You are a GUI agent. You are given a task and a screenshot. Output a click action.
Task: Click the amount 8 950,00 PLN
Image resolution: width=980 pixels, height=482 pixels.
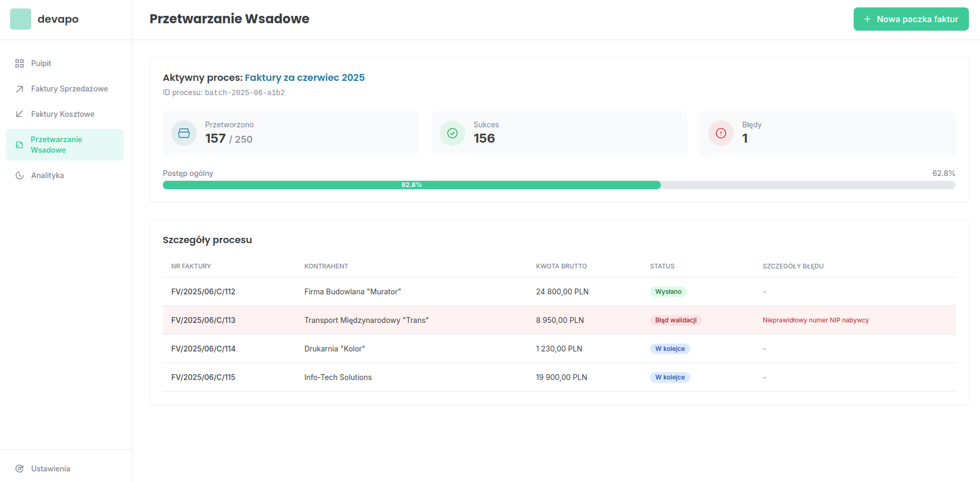(560, 320)
